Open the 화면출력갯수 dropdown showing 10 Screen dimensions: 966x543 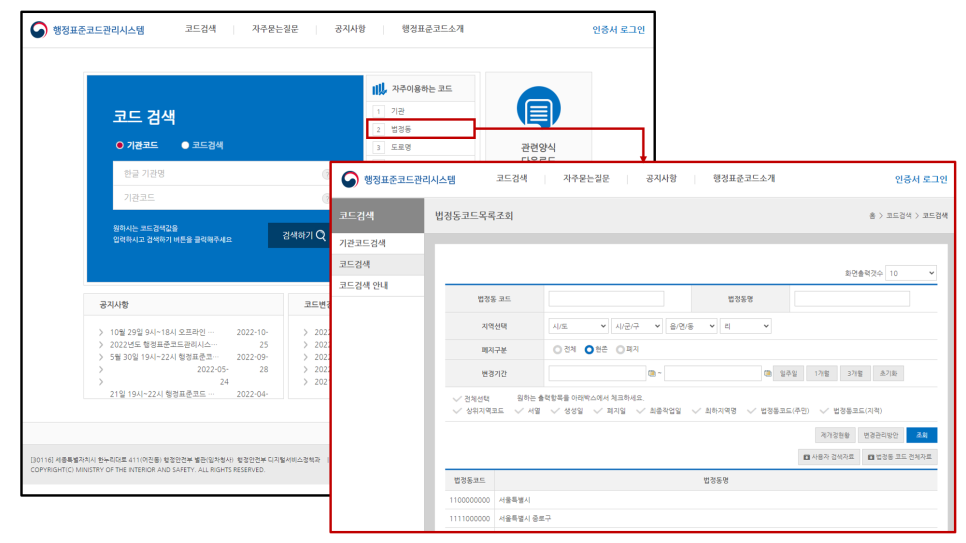911,273
